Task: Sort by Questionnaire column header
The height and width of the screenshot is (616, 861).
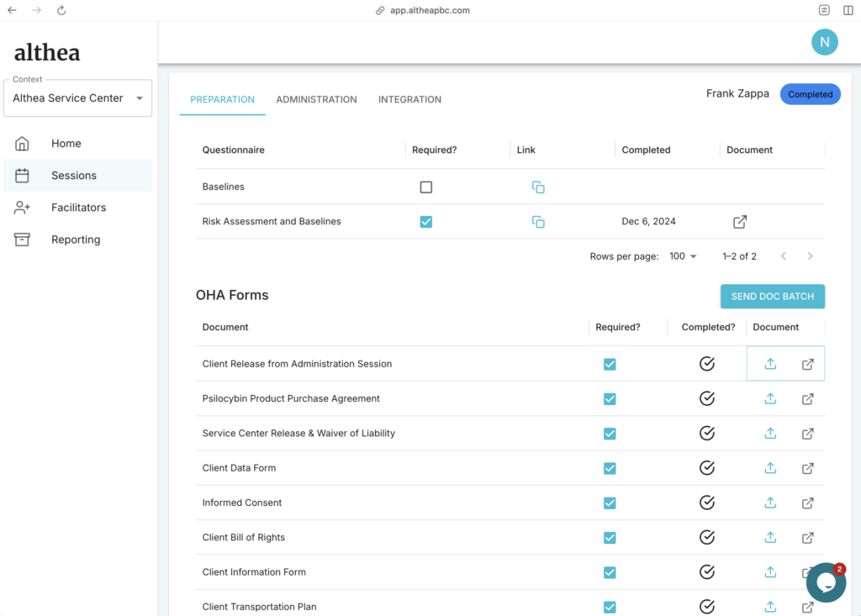Action: (234, 150)
